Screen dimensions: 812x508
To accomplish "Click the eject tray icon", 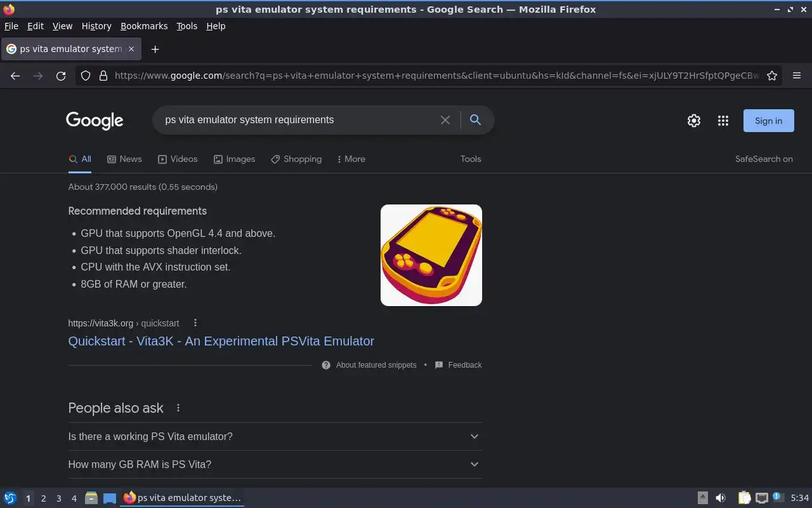I will coord(703,498).
